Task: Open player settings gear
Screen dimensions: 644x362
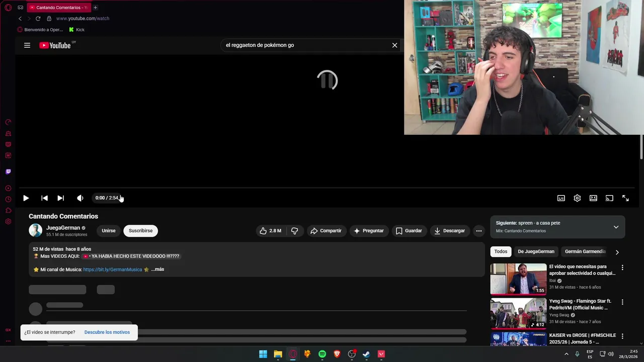Action: click(x=577, y=198)
